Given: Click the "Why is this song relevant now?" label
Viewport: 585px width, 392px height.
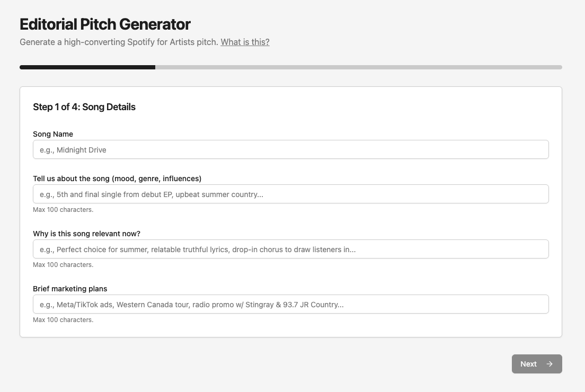Looking at the screenshot, I should [x=86, y=234].
